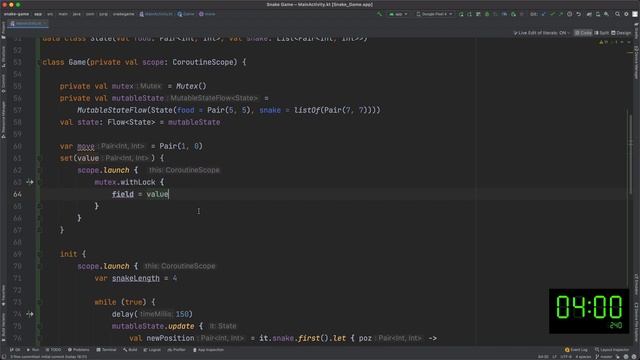640x360 pixels.
Task: Click Game class in the navigation breadcrumb
Action: click(x=186, y=14)
